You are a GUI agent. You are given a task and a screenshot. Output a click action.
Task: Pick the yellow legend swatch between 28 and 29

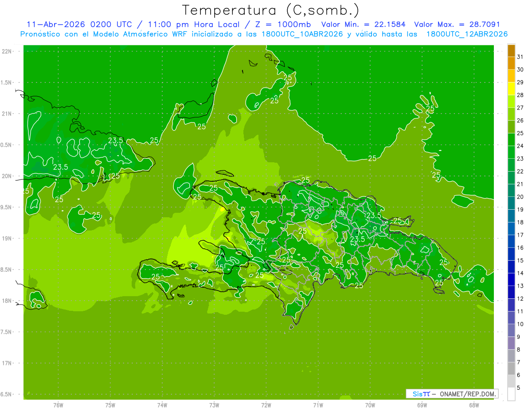[511, 89]
